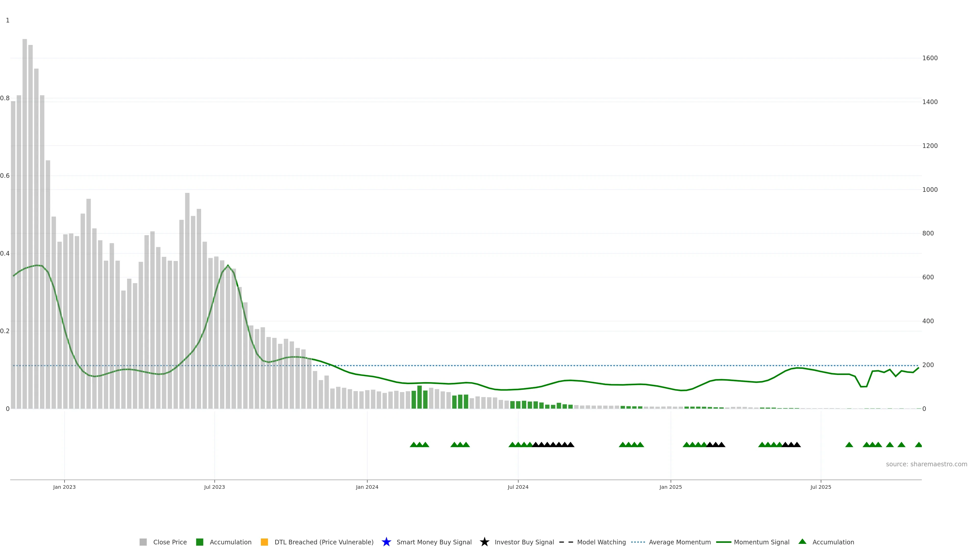Click the black Investor Buy star icon
The width and height of the screenshot is (980, 551).
(x=484, y=542)
